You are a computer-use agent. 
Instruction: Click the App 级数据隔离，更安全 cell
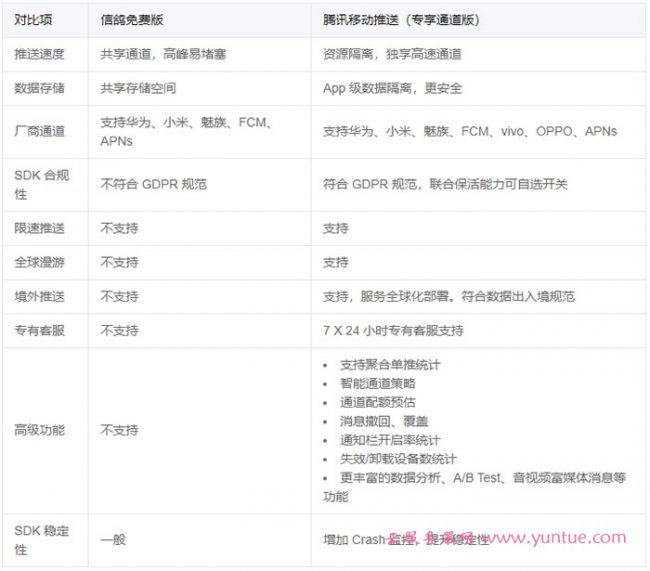pos(392,88)
